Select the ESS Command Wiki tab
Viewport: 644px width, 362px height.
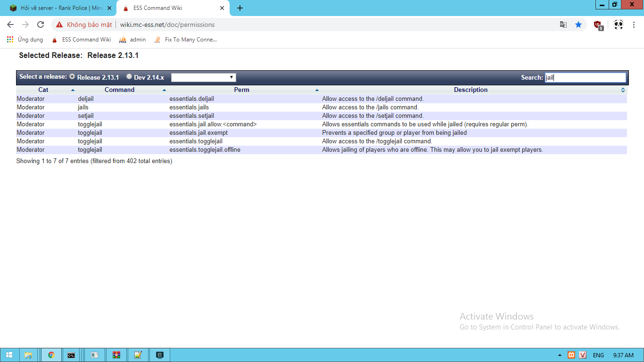click(x=173, y=8)
